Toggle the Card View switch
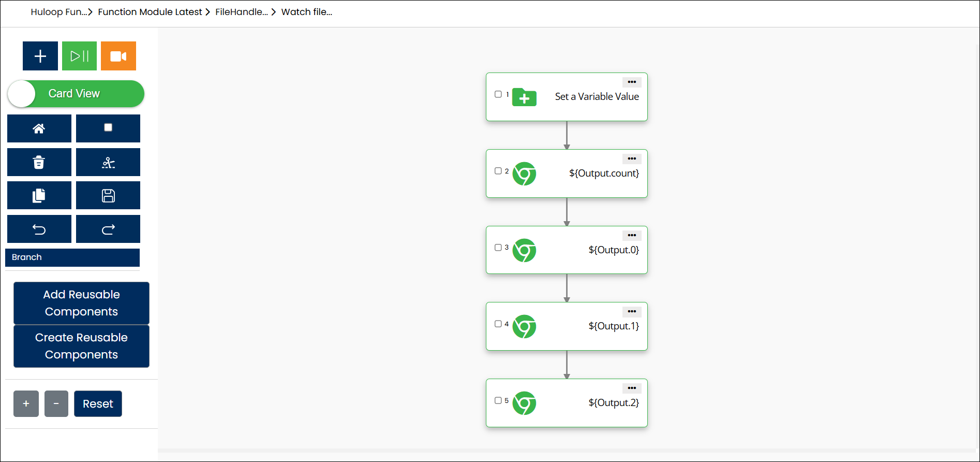The width and height of the screenshot is (980, 462). click(x=76, y=94)
